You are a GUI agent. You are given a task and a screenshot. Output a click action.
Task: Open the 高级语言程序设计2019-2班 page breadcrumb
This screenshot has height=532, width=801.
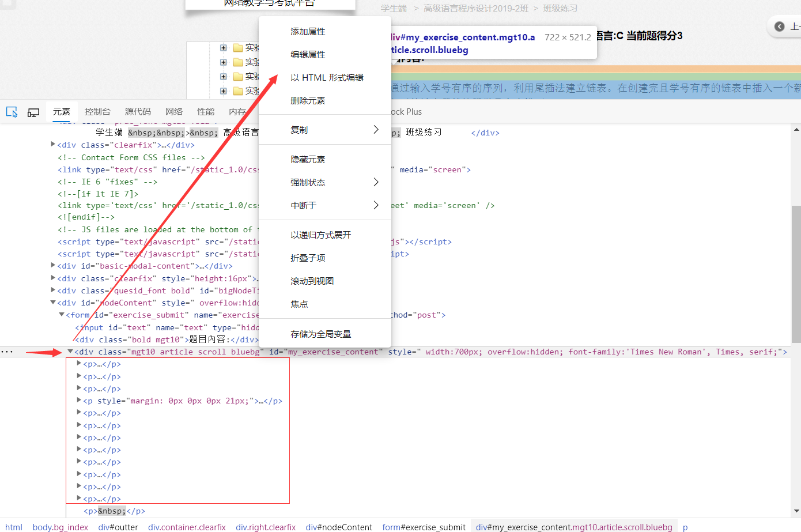tap(476, 9)
